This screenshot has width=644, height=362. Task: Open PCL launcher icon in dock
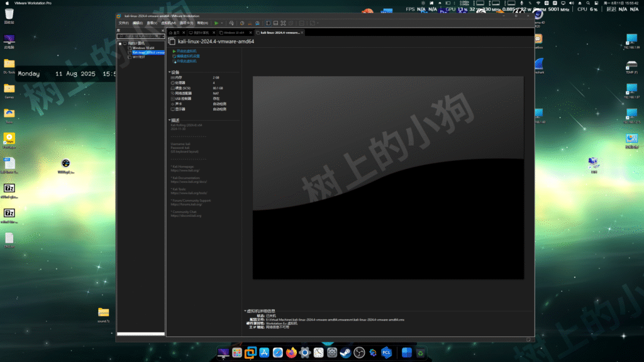click(387, 353)
